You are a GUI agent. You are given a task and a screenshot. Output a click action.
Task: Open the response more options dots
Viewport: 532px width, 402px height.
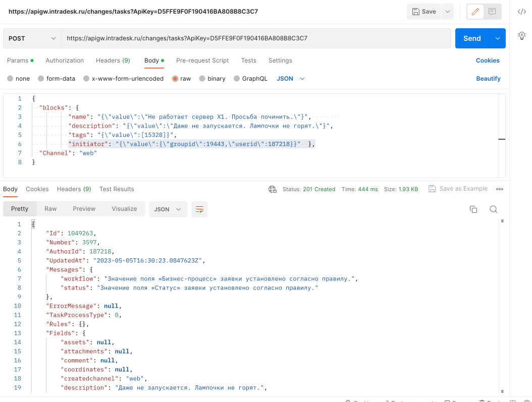499,189
